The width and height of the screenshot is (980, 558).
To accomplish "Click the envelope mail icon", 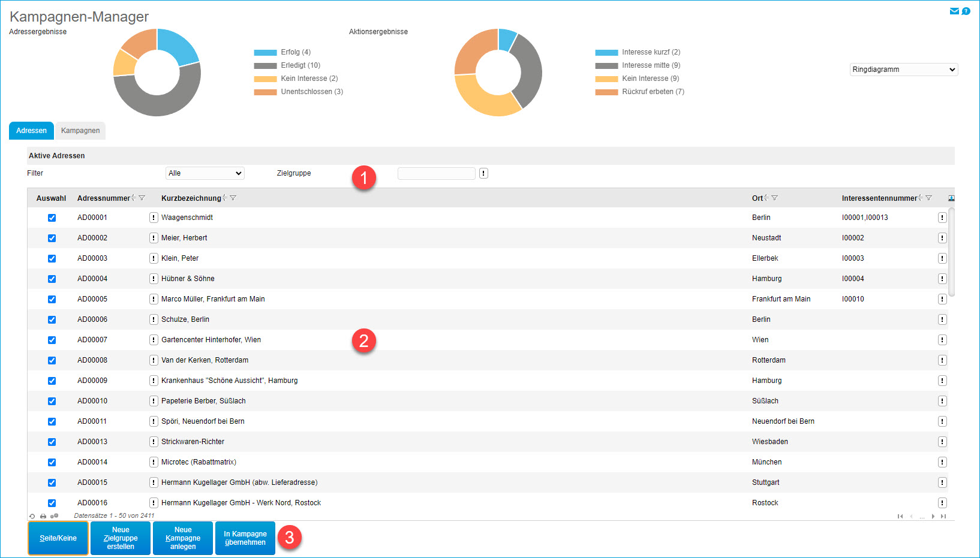I will [x=954, y=11].
